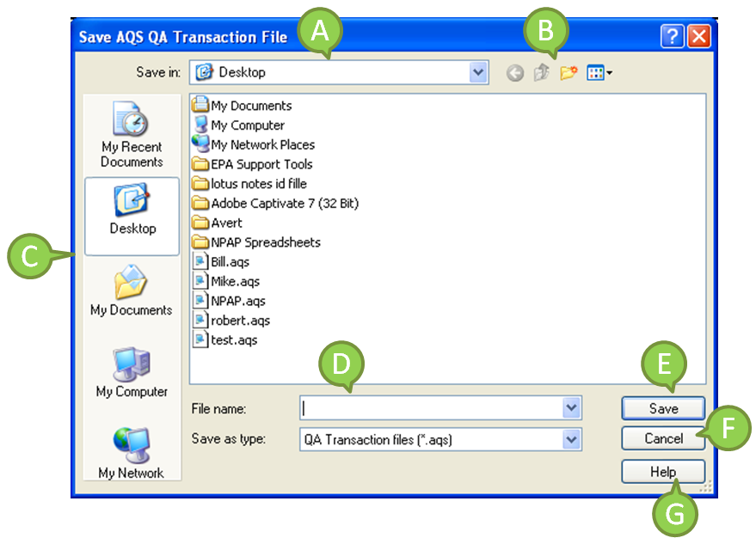Select My Computer in the places bar
This screenshot has height=538, width=756.
point(132,373)
